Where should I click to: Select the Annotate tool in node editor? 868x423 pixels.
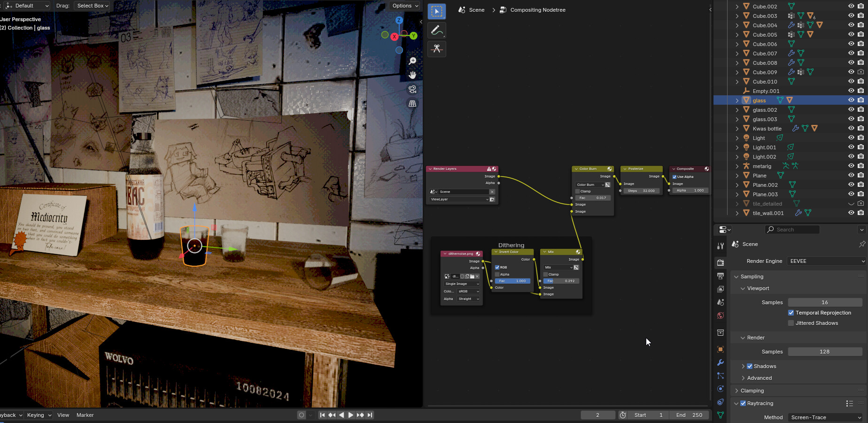click(x=437, y=30)
